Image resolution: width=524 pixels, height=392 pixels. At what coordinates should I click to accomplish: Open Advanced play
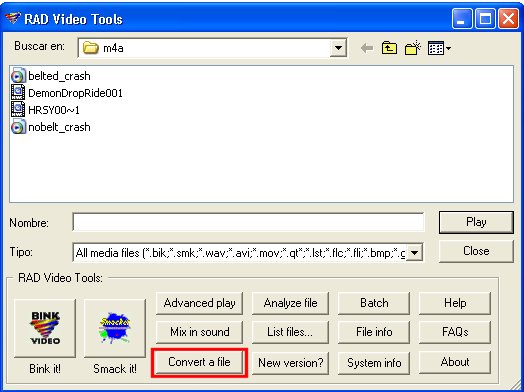(x=200, y=303)
